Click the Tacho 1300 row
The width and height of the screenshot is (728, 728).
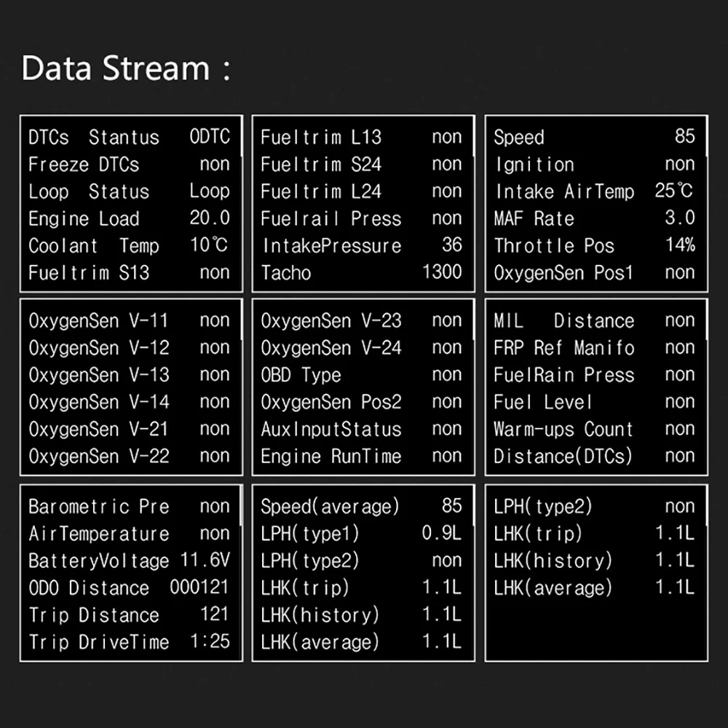[x=361, y=272]
